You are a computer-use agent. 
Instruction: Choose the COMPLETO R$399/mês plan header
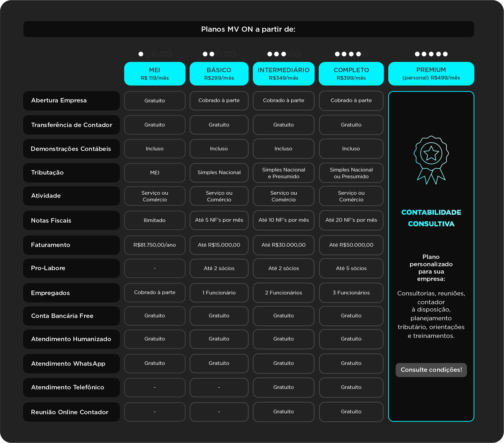pyautogui.click(x=351, y=74)
